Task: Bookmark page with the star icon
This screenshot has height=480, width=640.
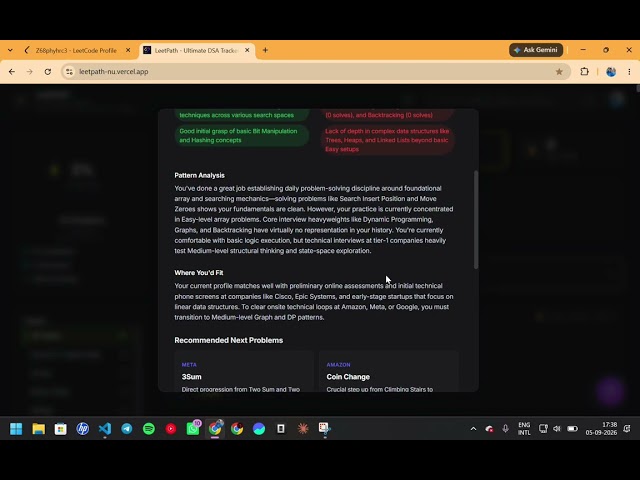Action: [x=559, y=72]
